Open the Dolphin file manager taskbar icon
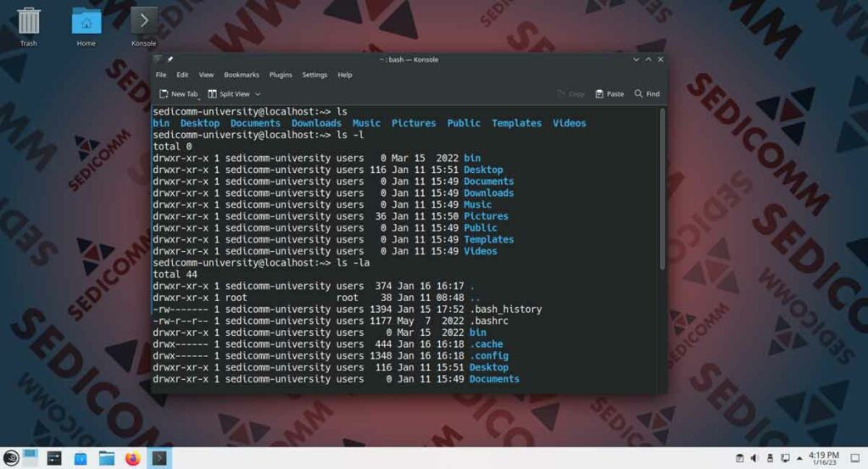This screenshot has width=868, height=469. 106,458
